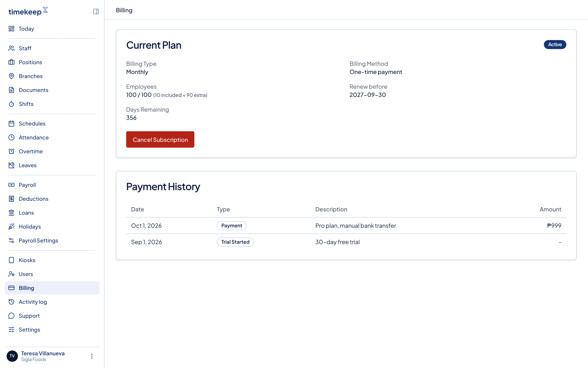
Task: Click the Leaves calendar-off icon
Action: point(11,165)
